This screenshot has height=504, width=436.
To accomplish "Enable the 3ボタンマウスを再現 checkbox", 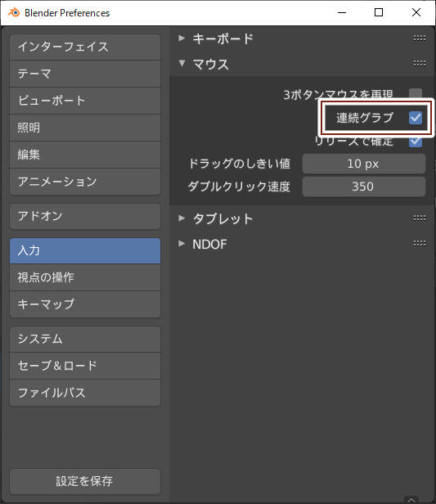I will pyautogui.click(x=416, y=94).
